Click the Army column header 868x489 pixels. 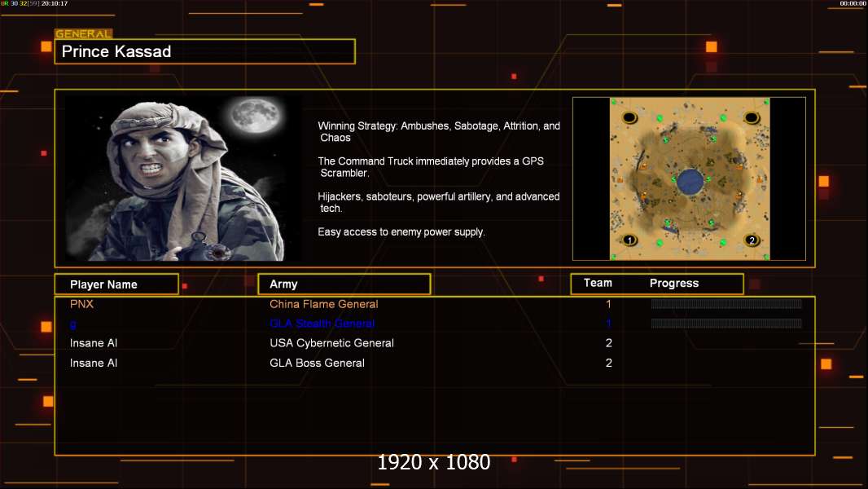[344, 284]
